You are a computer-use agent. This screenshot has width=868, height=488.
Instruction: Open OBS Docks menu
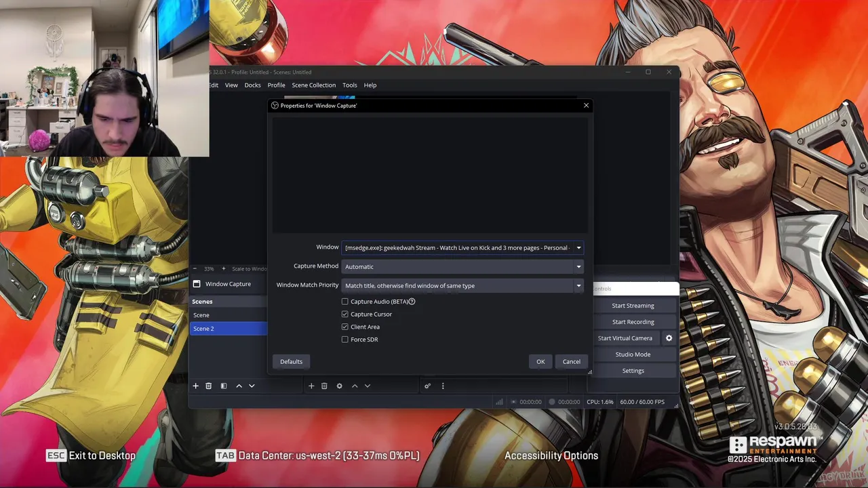252,85
